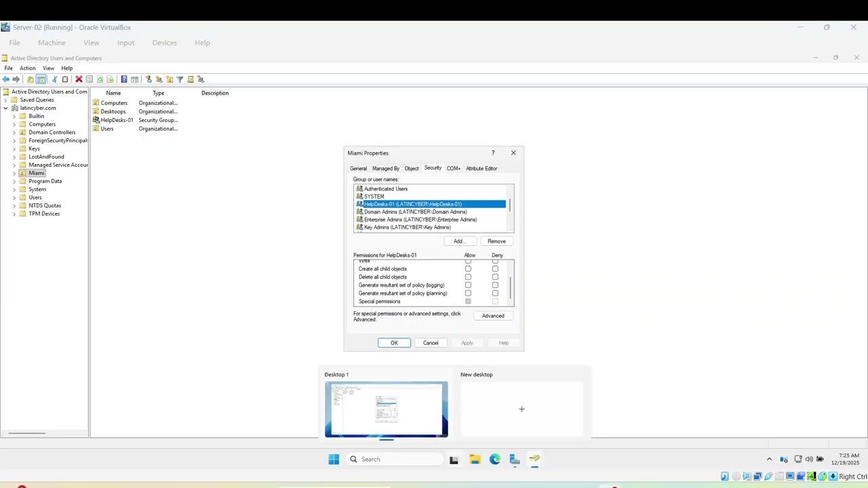Click the VirtualBox shared folders status icon

click(x=779, y=476)
